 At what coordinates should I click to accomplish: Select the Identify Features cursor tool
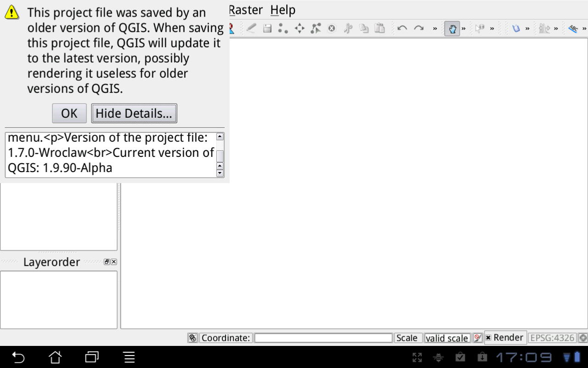coord(480,29)
